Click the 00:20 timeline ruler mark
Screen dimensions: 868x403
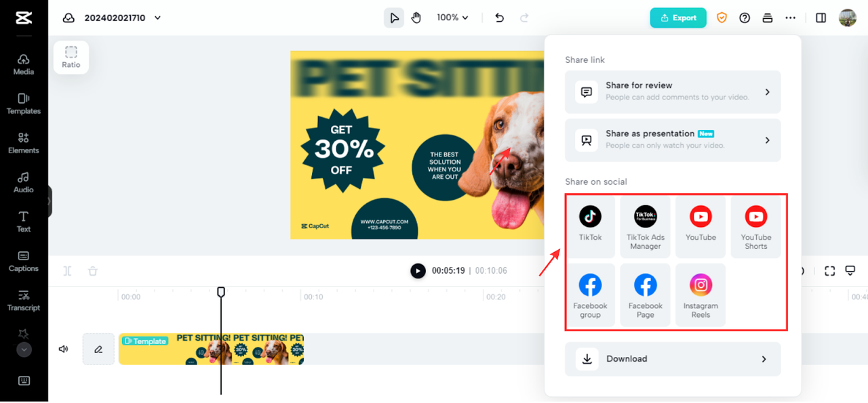(496, 297)
